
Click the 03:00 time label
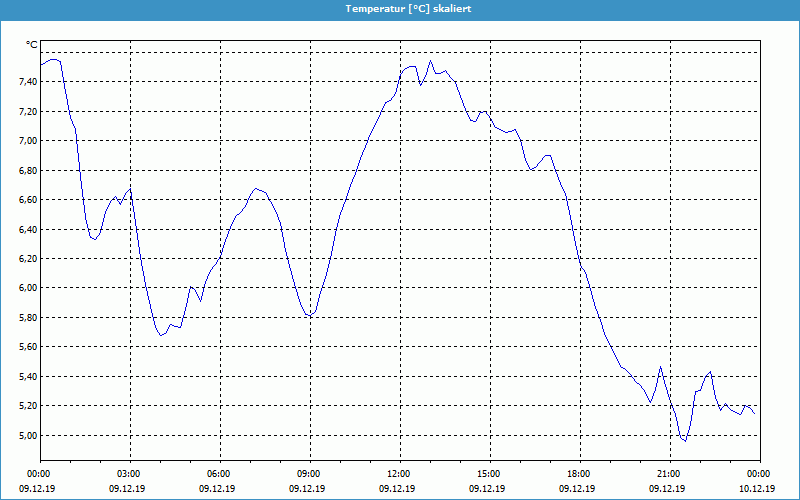[x=129, y=474]
